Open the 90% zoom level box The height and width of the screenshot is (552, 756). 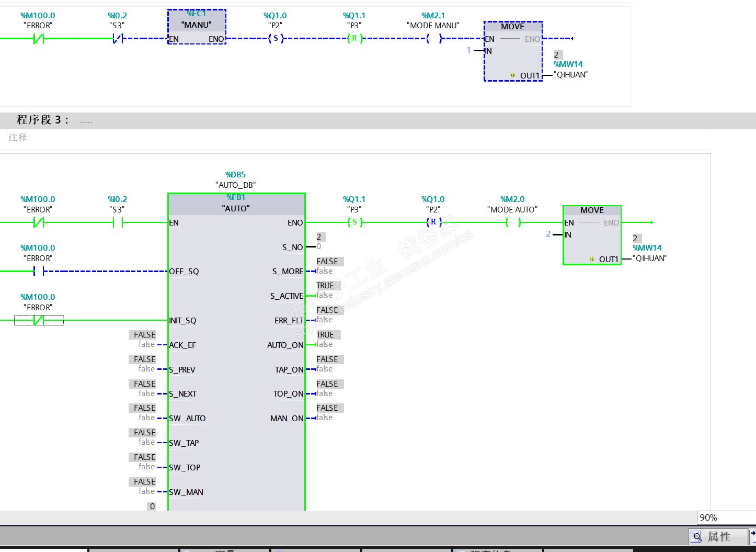click(726, 517)
